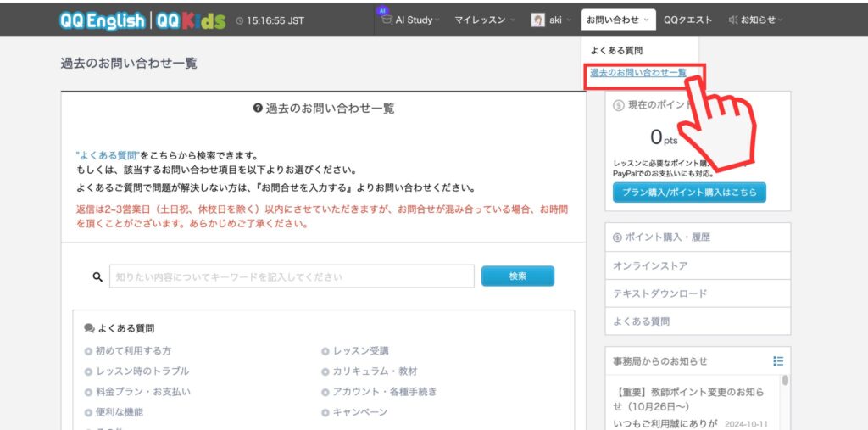The width and height of the screenshot is (868, 430).
Task: Click the question mark icon by 過去のお問い合わせ一覧
Action: point(258,109)
